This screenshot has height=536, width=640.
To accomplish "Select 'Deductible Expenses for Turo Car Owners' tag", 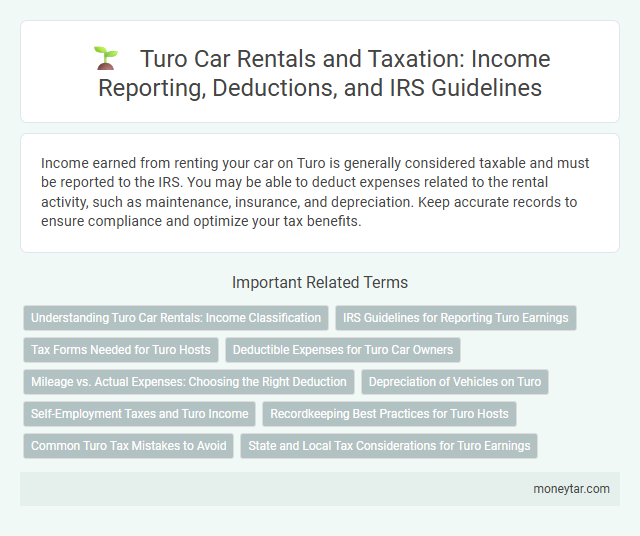I will (x=343, y=350).
